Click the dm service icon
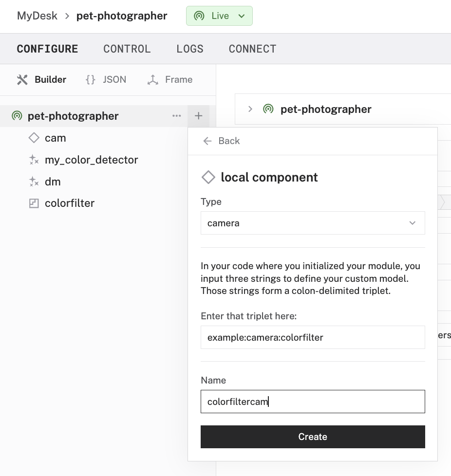451x476 pixels. point(34,182)
